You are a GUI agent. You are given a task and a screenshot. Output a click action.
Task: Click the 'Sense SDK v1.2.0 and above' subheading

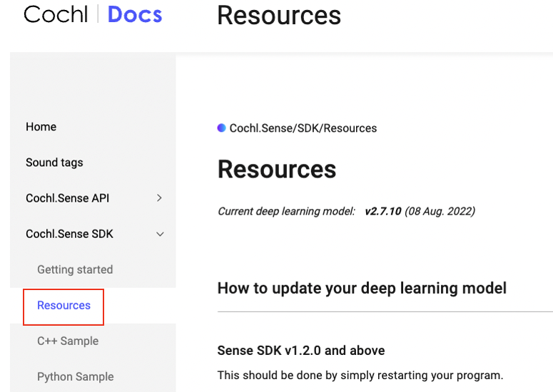301,351
